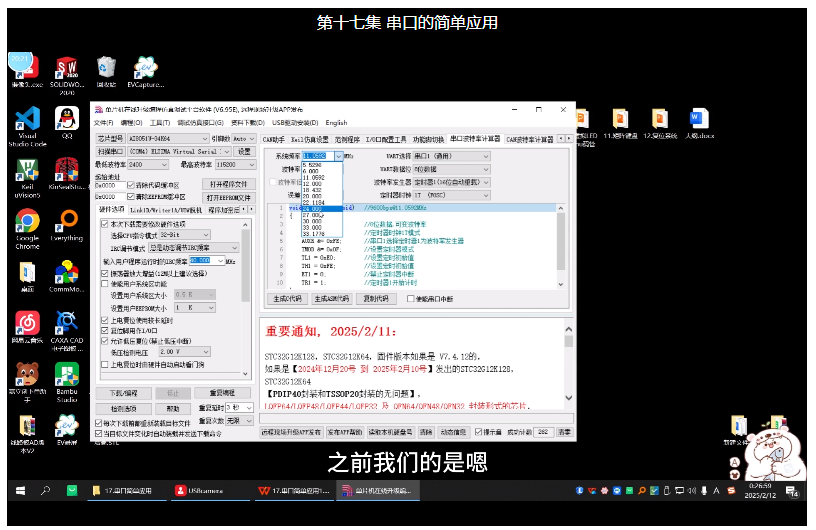Open the 资料下载(D) menu
The width and height of the screenshot is (816, 530).
[x=248, y=123]
